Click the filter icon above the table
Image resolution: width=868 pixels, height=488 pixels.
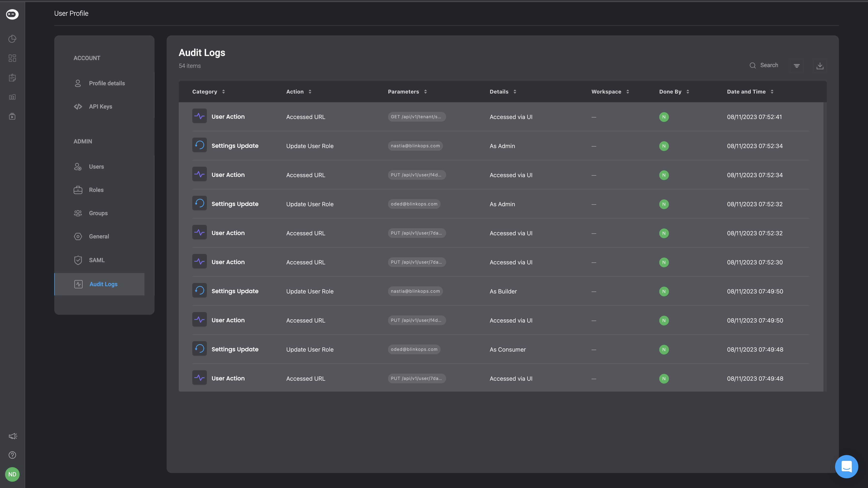tap(797, 66)
